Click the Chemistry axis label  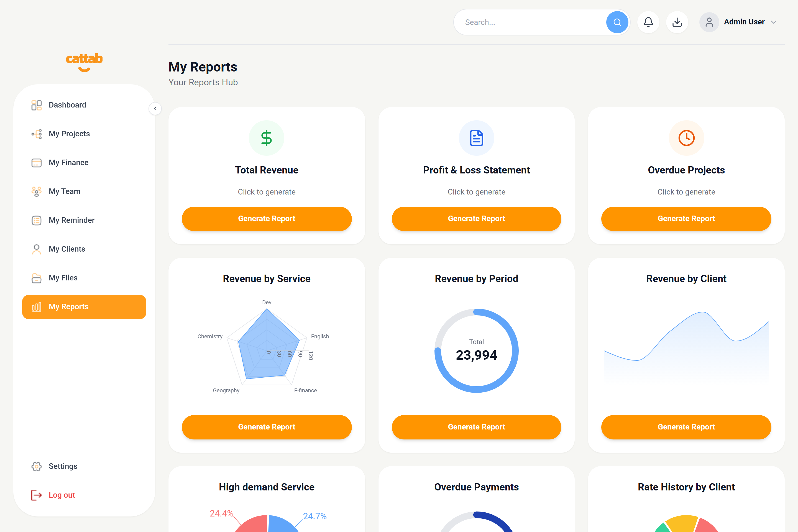210,336
